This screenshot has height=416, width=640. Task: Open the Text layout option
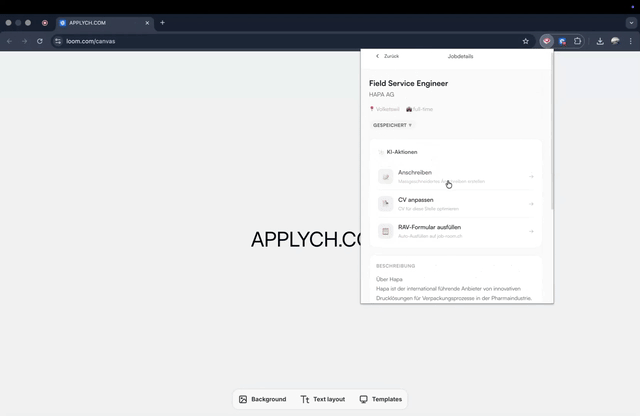pyautogui.click(x=322, y=399)
